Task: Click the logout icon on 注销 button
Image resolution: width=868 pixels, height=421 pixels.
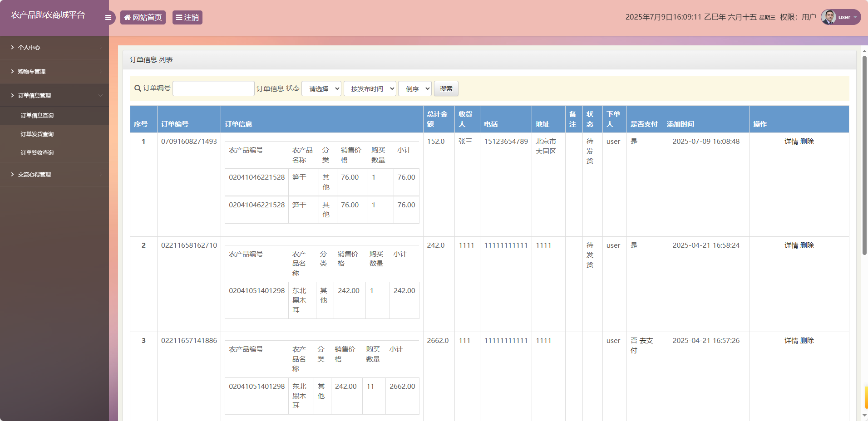Action: pyautogui.click(x=179, y=17)
